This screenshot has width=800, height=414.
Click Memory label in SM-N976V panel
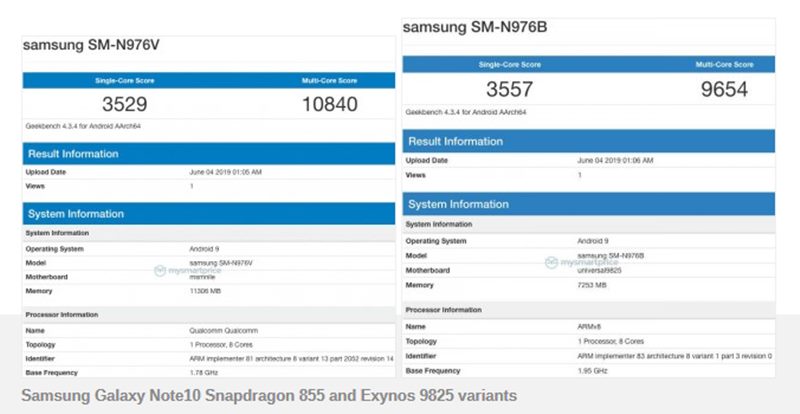click(39, 291)
